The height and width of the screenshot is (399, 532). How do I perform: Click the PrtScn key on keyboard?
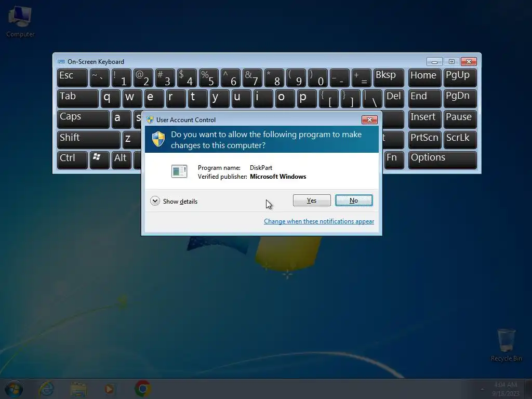(x=425, y=140)
